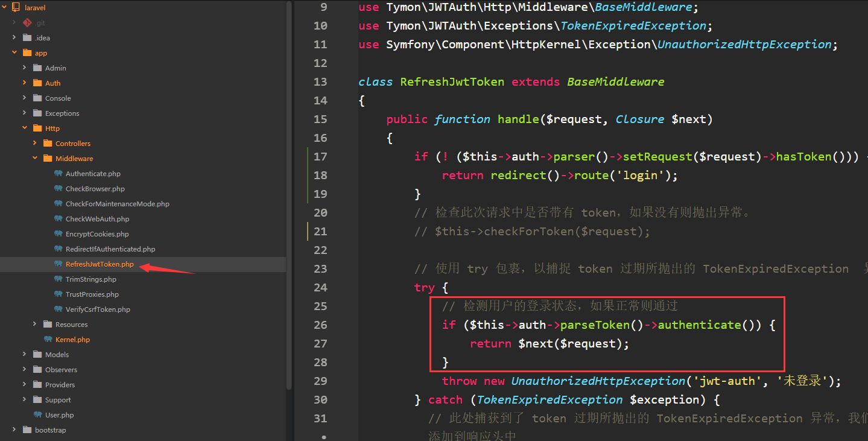Select the RefreshJwtToken.php file

[x=100, y=264]
